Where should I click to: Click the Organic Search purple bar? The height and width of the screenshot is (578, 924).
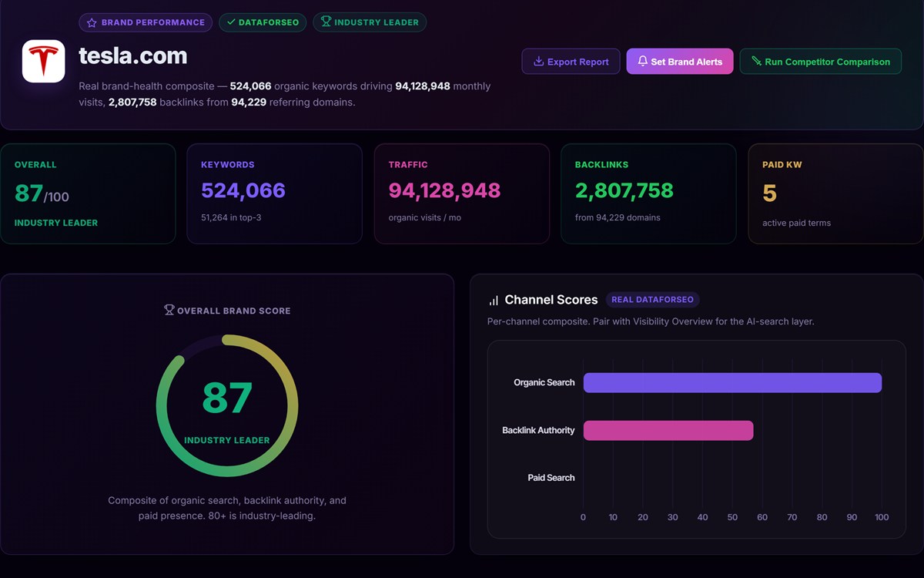click(x=732, y=382)
